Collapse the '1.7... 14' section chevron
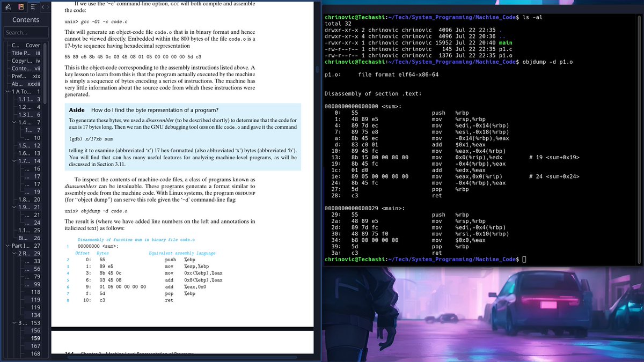This screenshot has height=362, width=644. (x=13, y=161)
